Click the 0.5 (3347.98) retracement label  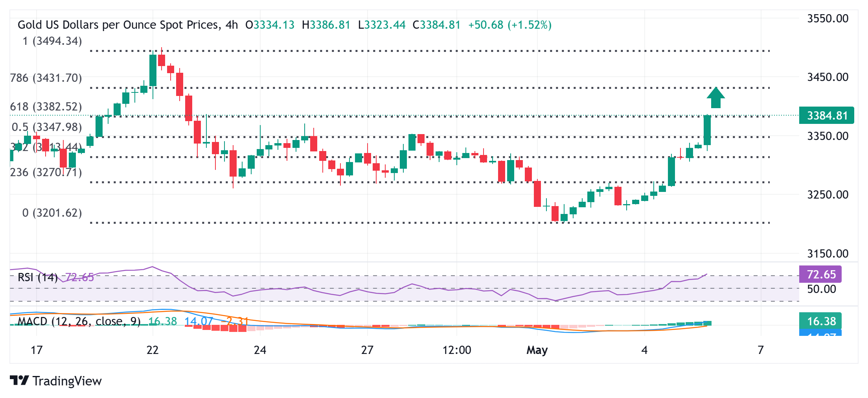click(x=47, y=127)
